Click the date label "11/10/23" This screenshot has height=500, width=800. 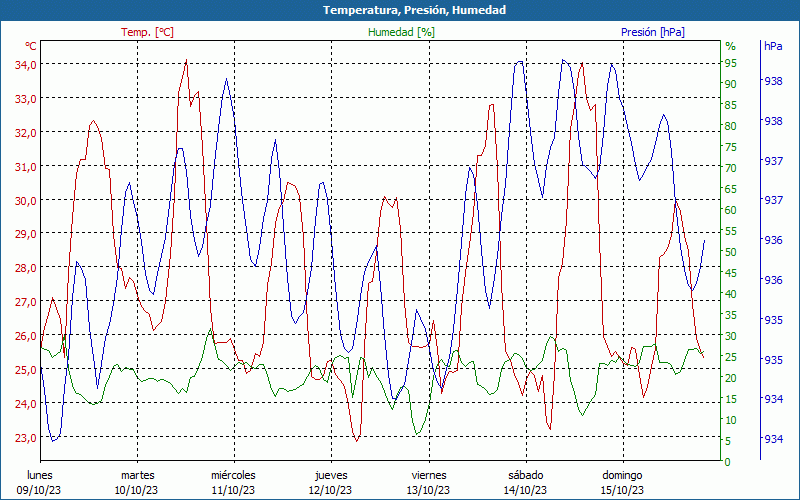(233, 490)
